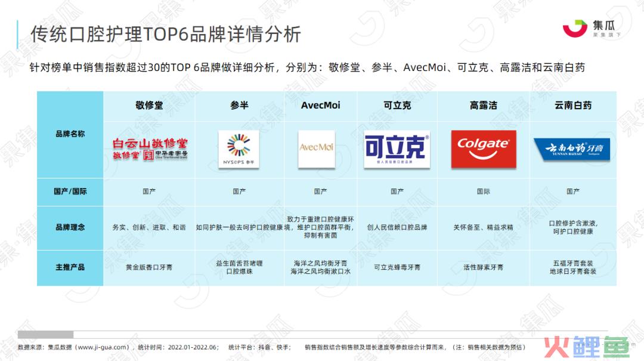Click the 创人民信赖口腔品牌 cell
Screen dimensions: 644x361
397,227
